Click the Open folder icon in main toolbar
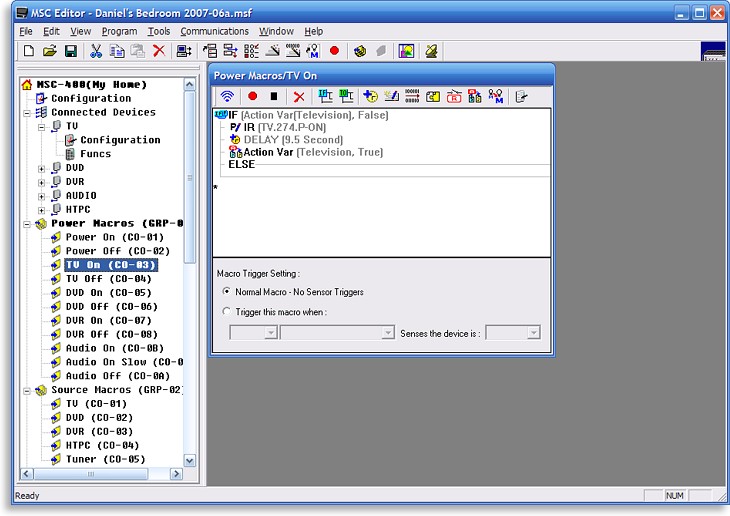The width and height of the screenshot is (730, 516). click(x=49, y=50)
